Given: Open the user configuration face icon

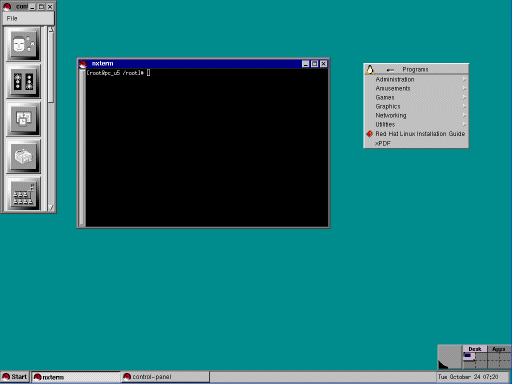Looking at the screenshot, I should pyautogui.click(x=23, y=44).
